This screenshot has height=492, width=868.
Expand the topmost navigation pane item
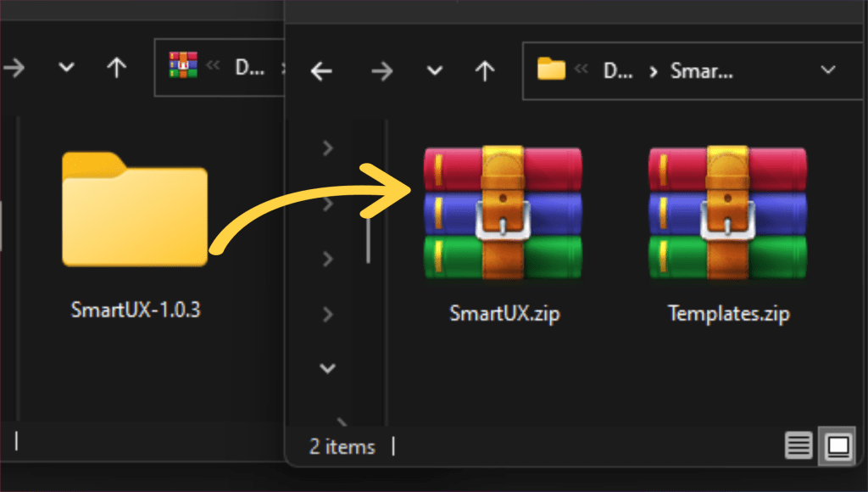pyautogui.click(x=328, y=149)
